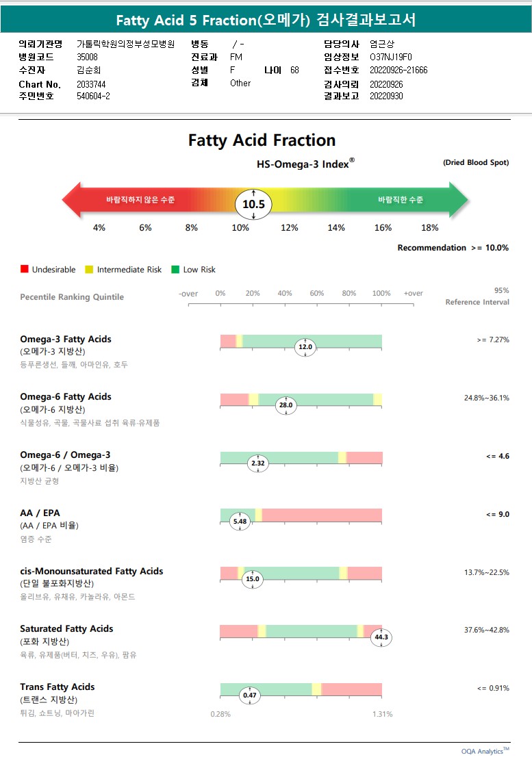Click the Saturated Fatty Acids heading
This screenshot has width=532, height=768.
point(66,628)
